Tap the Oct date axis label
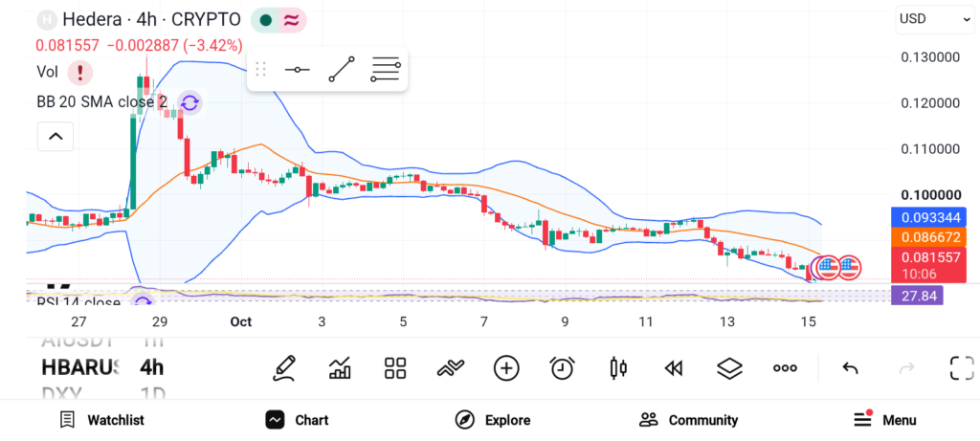 coord(240,322)
